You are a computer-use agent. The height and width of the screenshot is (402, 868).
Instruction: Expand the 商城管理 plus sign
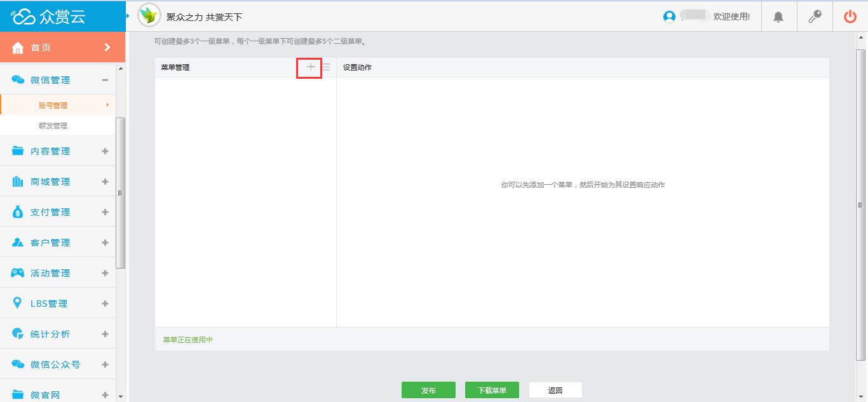[105, 182]
